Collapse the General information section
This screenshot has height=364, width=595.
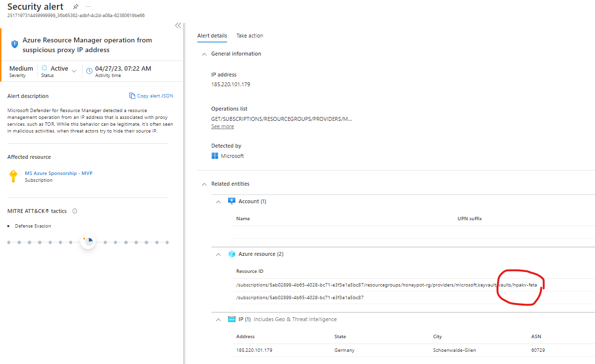click(x=204, y=54)
